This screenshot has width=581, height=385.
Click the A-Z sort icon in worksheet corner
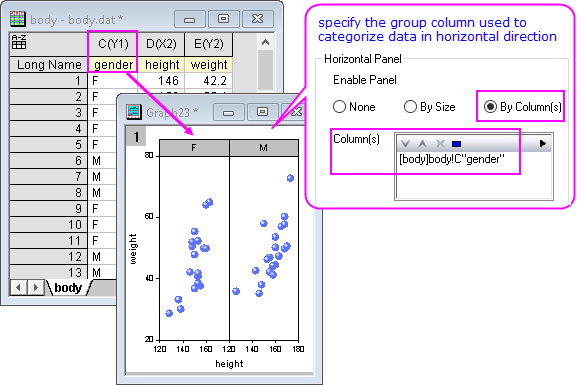point(19,42)
